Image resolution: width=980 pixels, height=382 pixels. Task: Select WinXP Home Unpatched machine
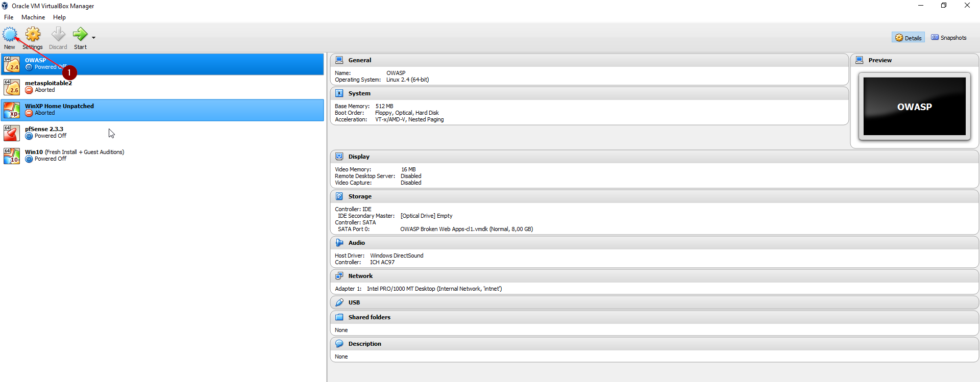[162, 110]
